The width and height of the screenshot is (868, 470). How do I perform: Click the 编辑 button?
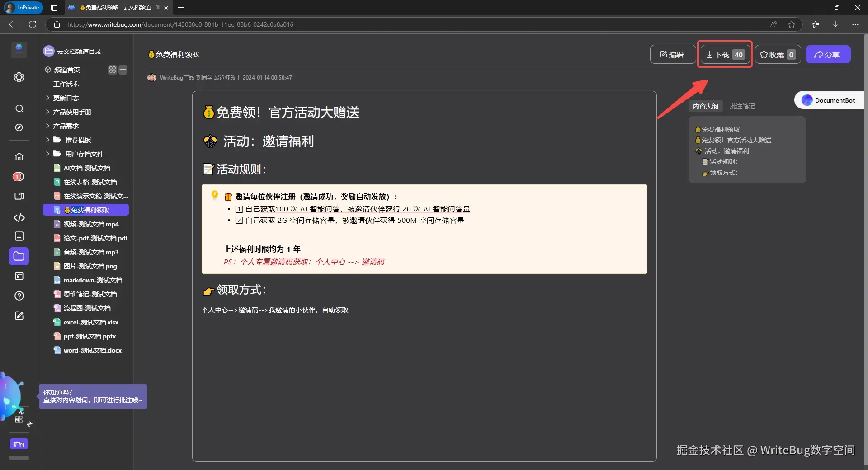tap(672, 54)
